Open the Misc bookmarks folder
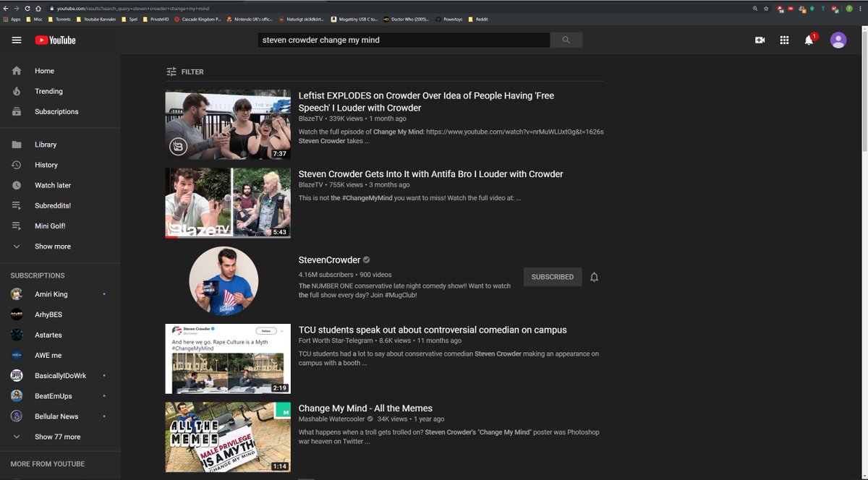The height and width of the screenshot is (480, 868). [34, 19]
